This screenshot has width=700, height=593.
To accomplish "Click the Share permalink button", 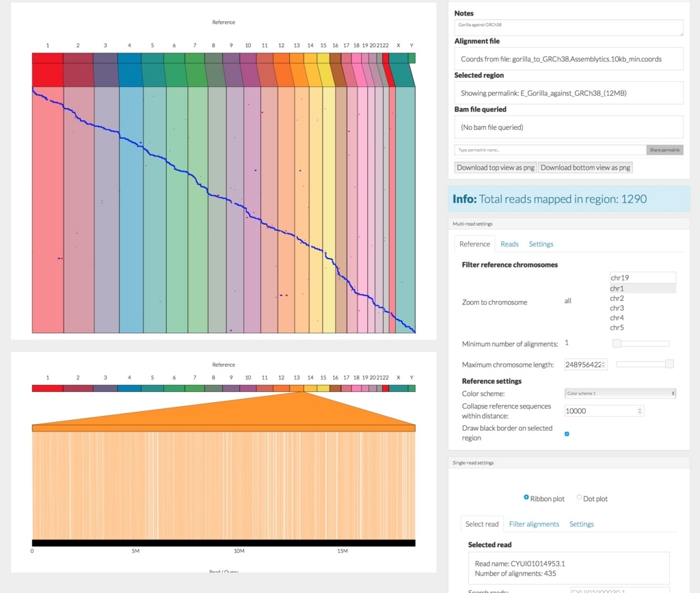I will click(664, 150).
